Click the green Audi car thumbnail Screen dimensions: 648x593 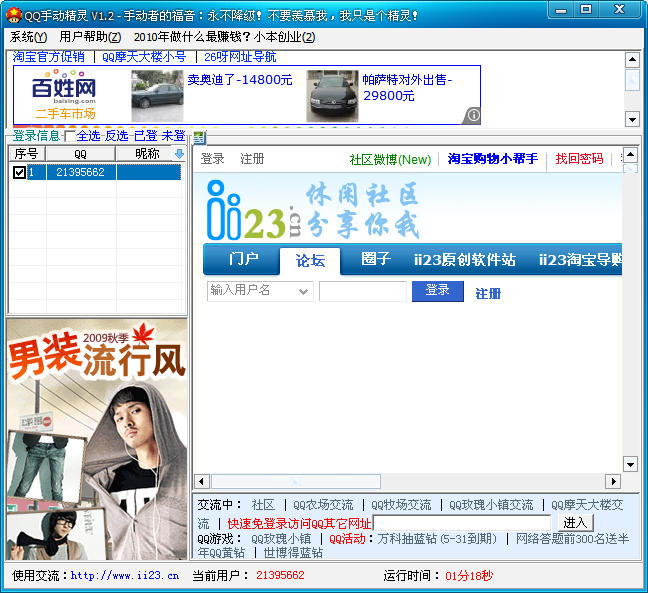tap(157, 95)
